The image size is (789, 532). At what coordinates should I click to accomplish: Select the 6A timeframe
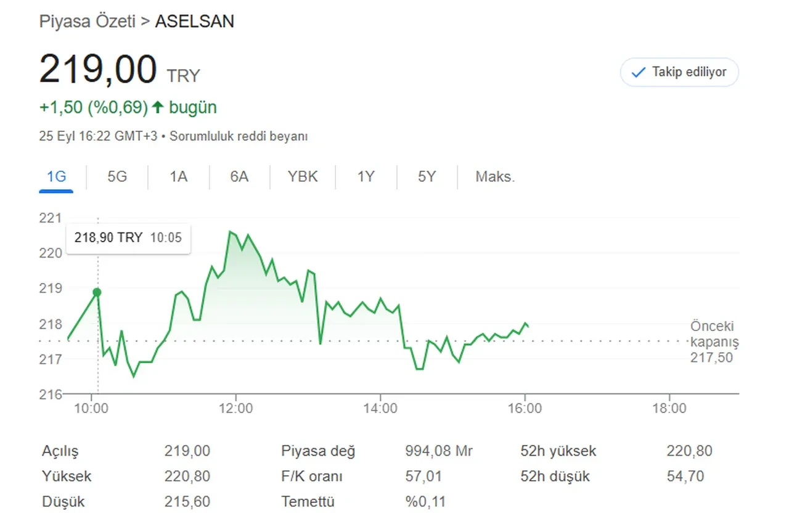click(x=239, y=177)
